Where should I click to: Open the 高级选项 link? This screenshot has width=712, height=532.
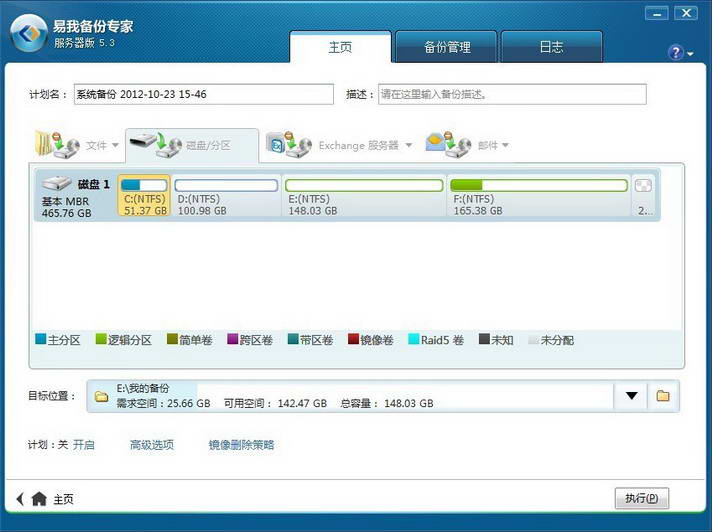152,445
